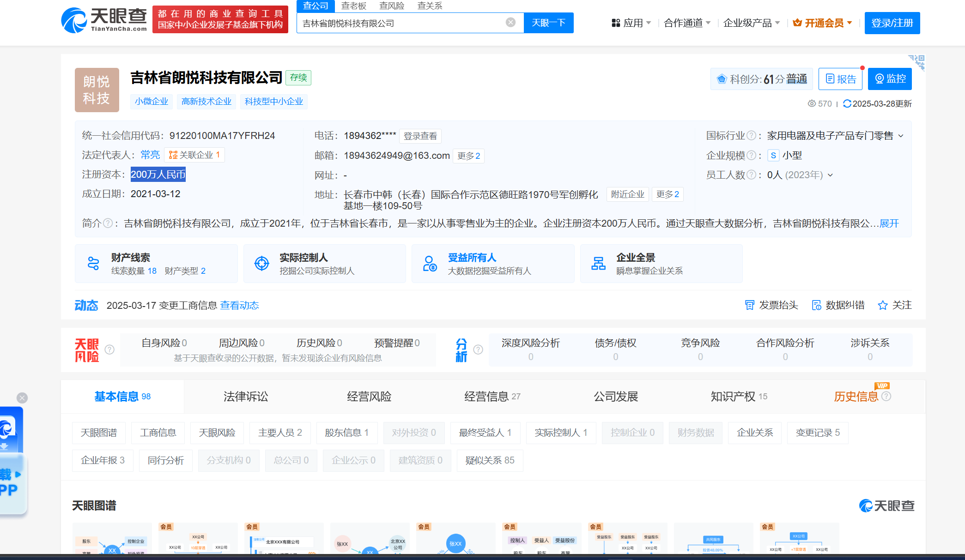Select the 疑似关系 85 sub-tab
965x560 pixels.
pyautogui.click(x=490, y=460)
